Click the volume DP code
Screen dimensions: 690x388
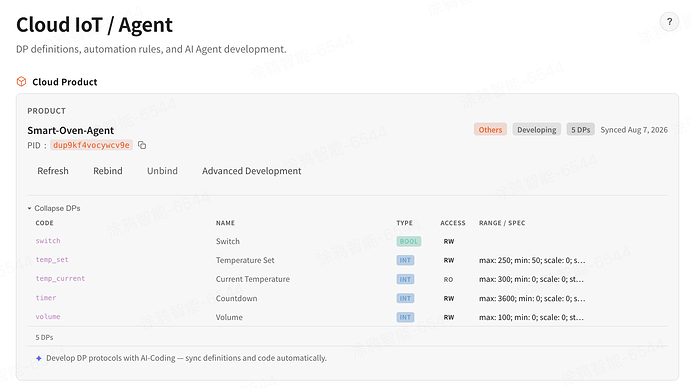(48, 317)
